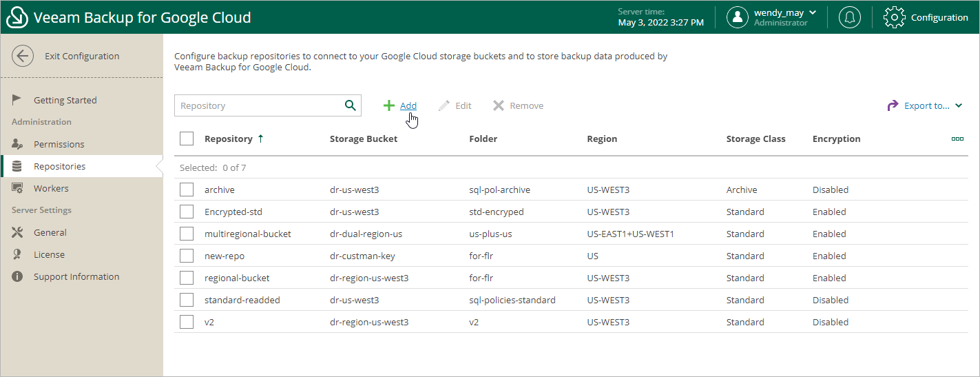Click the 'std-encryped' folder cell

496,212
